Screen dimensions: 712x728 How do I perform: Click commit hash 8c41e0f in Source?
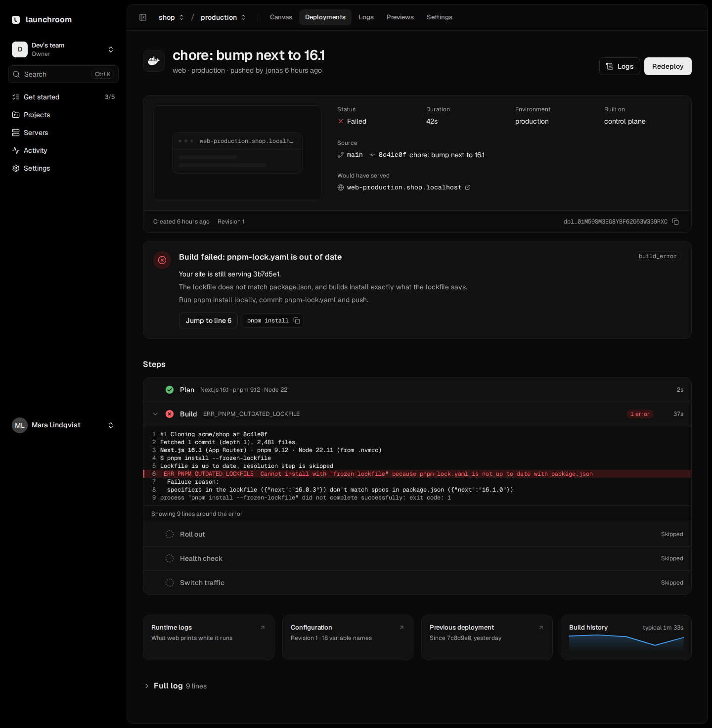392,155
